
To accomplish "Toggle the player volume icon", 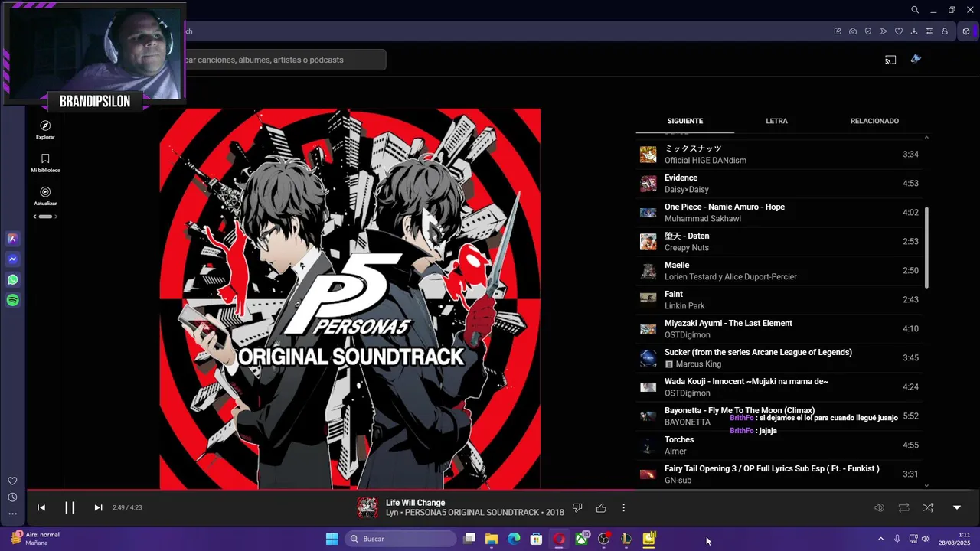I will point(880,507).
